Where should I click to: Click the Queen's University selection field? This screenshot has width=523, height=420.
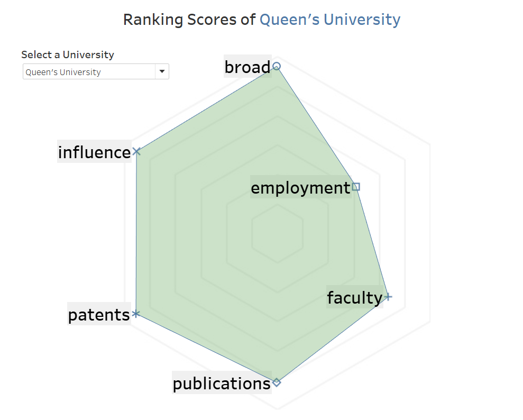pyautogui.click(x=96, y=71)
